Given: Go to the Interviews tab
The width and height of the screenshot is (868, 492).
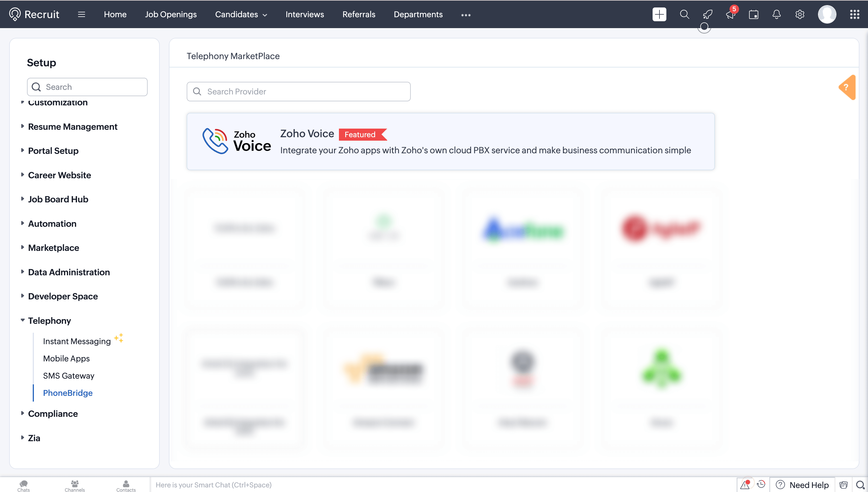Looking at the screenshot, I should [305, 14].
